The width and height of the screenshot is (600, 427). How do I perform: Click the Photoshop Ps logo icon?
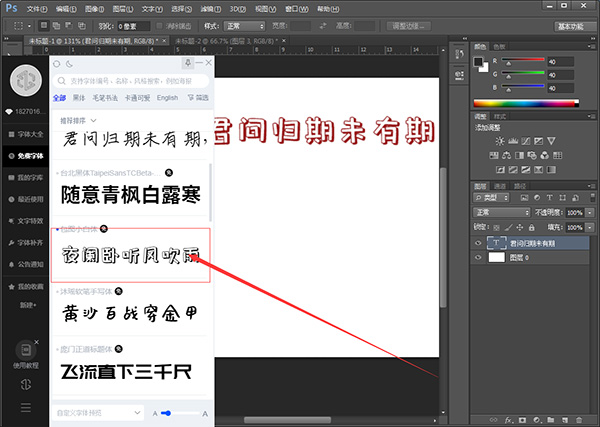pos(10,8)
